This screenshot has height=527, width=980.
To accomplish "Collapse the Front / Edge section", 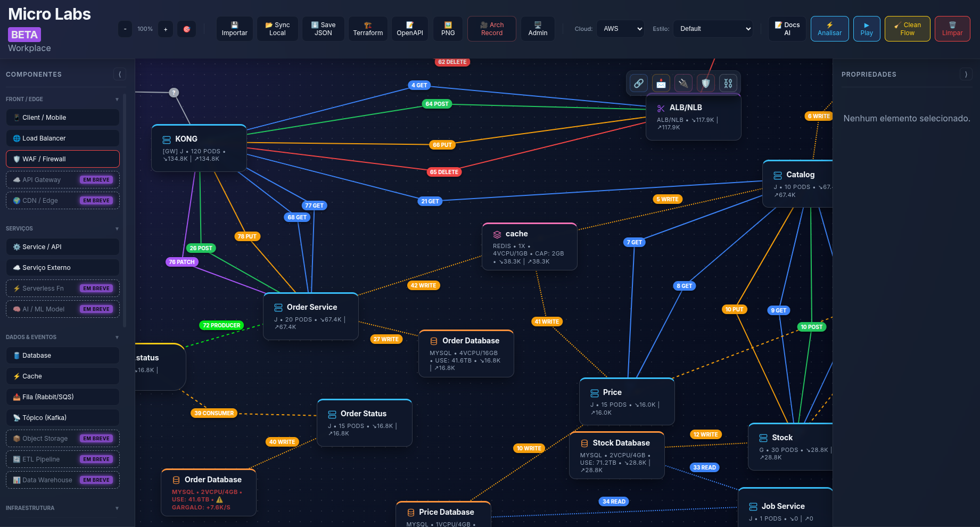I will coord(117,100).
